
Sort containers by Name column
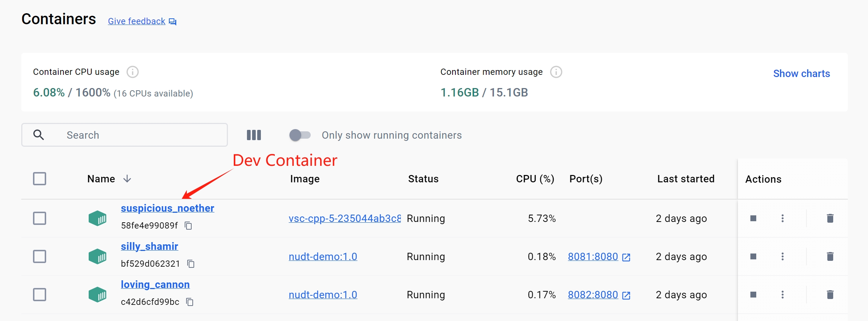101,179
